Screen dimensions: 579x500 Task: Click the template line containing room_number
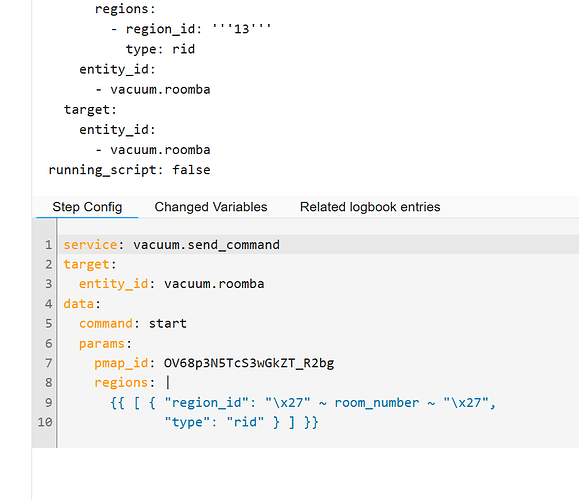tap(303, 403)
